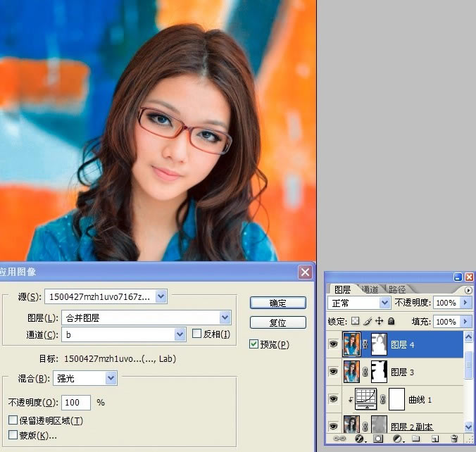Open the layer style fx icon menu
This screenshot has height=452, width=476.
360,439
